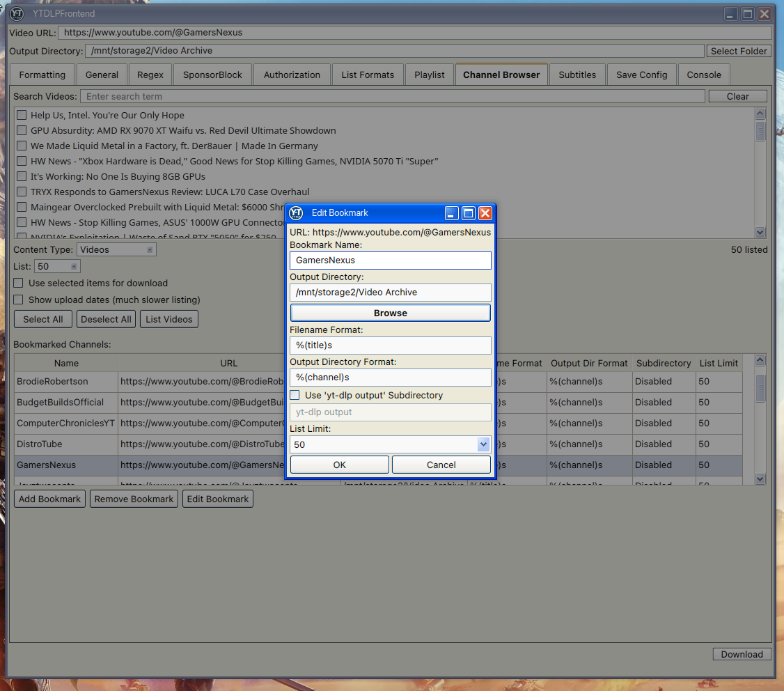Click video list scrollbar down arrow
Screen dimensions: 784x691
click(x=760, y=232)
